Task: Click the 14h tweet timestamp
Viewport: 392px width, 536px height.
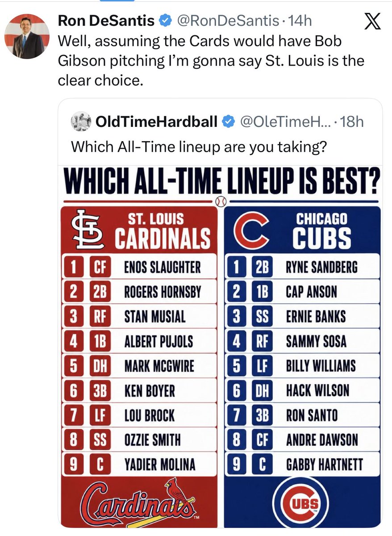Action: [x=300, y=21]
